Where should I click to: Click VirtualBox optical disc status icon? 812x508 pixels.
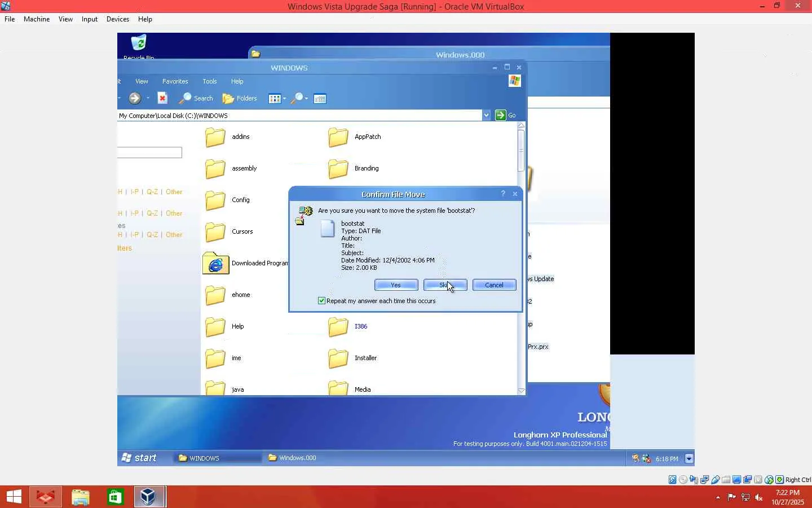(x=683, y=480)
